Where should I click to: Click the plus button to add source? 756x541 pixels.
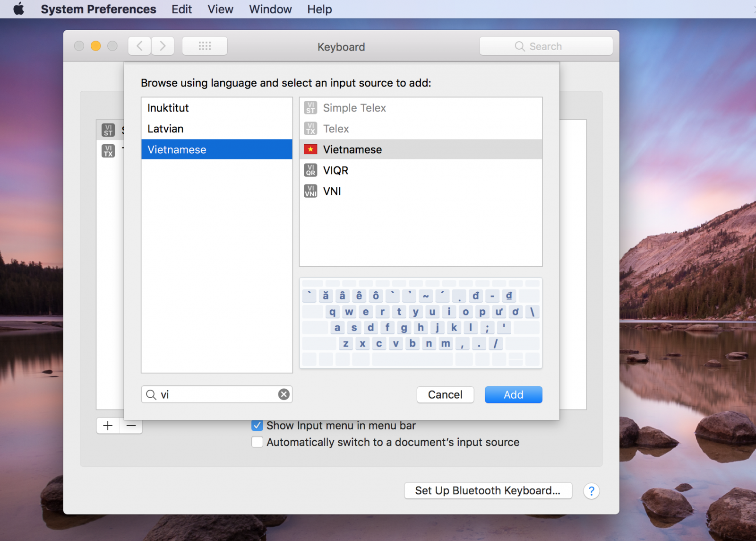108,426
